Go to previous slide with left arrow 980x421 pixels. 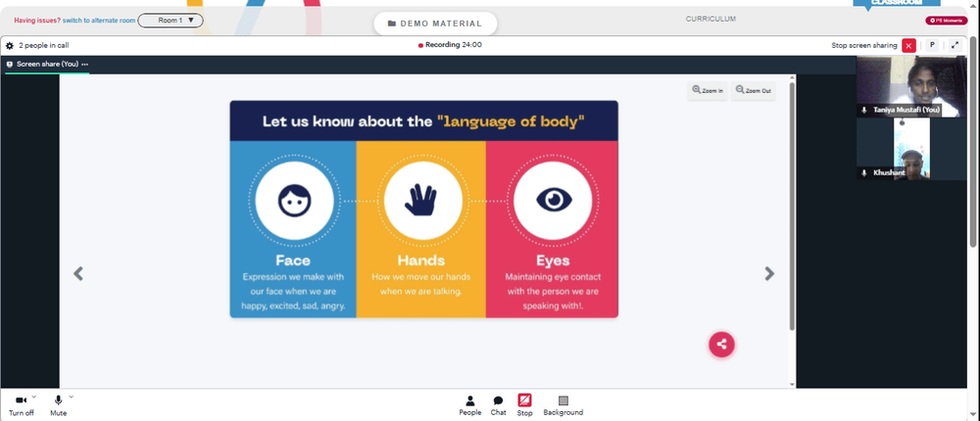[78, 273]
